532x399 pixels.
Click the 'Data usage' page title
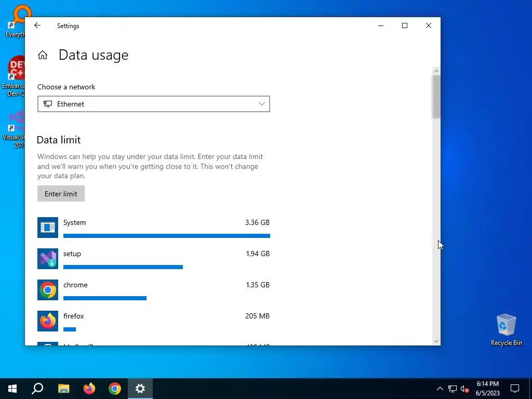click(x=94, y=55)
